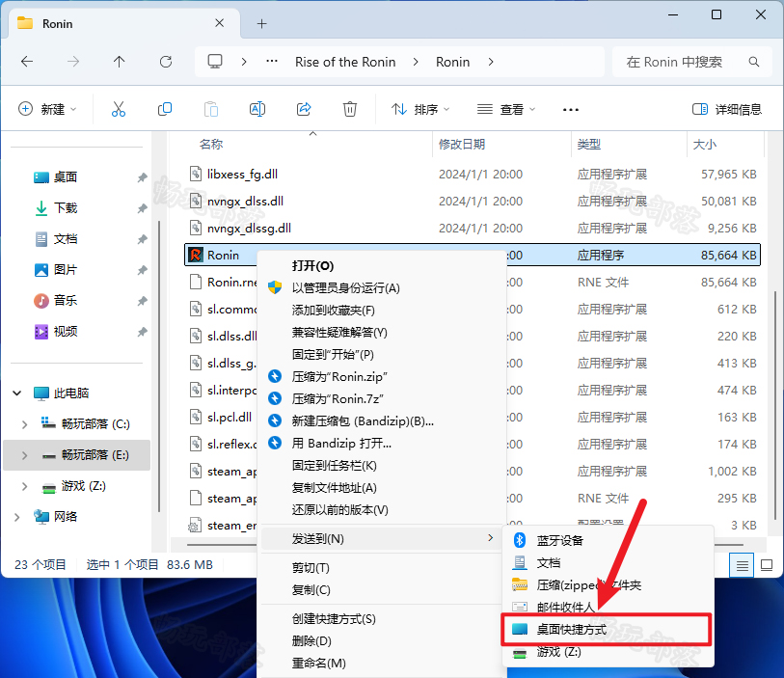The height and width of the screenshot is (678, 784).
Task: Open a new tab with plus button
Action: click(262, 23)
